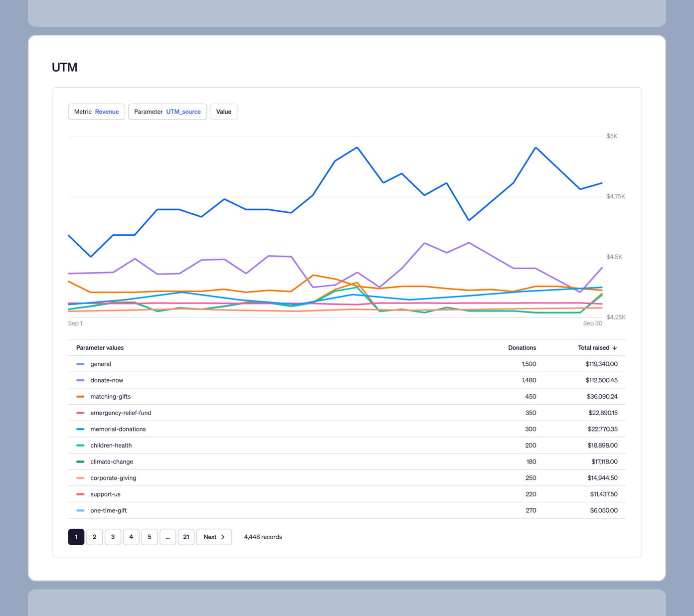This screenshot has height=616, width=694.
Task: Click the matching-gifts orange legend marker
Action: point(80,397)
